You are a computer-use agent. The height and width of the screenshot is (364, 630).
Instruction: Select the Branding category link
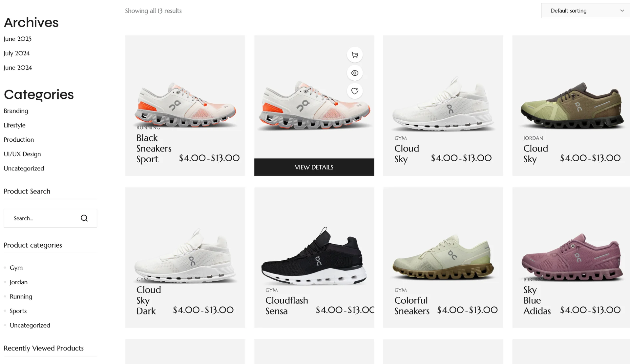coord(16,111)
